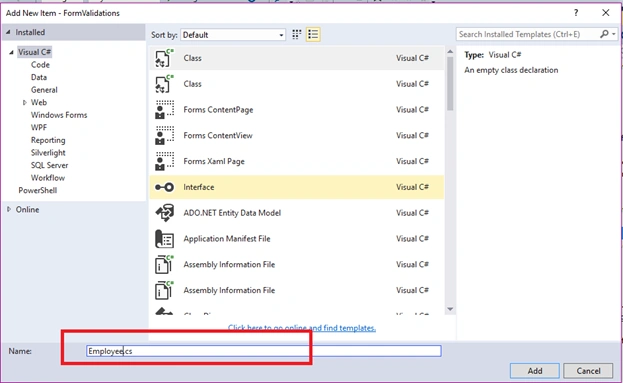The image size is (623, 383).
Task: Select the Data category
Action: 39,77
